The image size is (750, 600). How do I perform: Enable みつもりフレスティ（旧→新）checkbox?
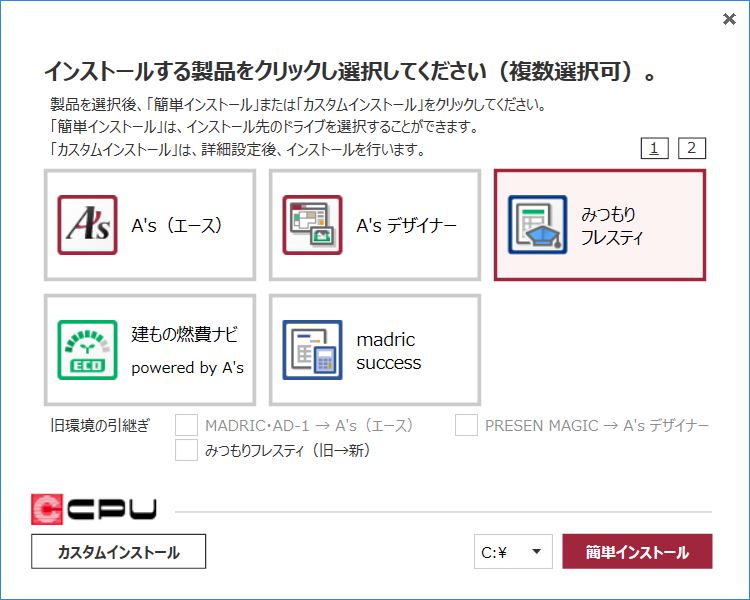pyautogui.click(x=187, y=450)
